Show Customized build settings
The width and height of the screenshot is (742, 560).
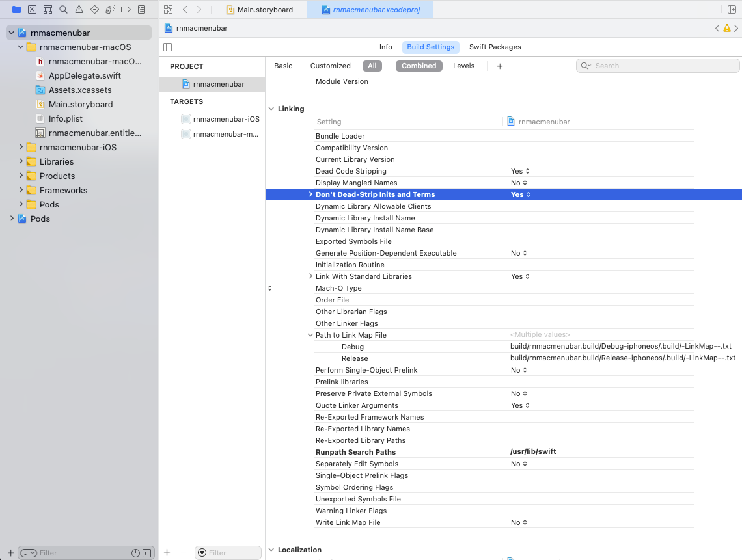coord(330,66)
